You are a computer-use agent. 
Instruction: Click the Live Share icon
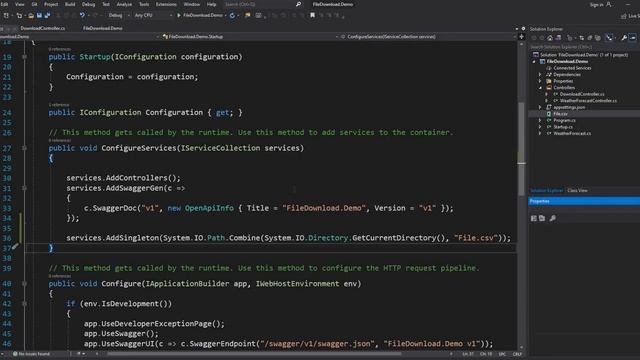coord(623,16)
